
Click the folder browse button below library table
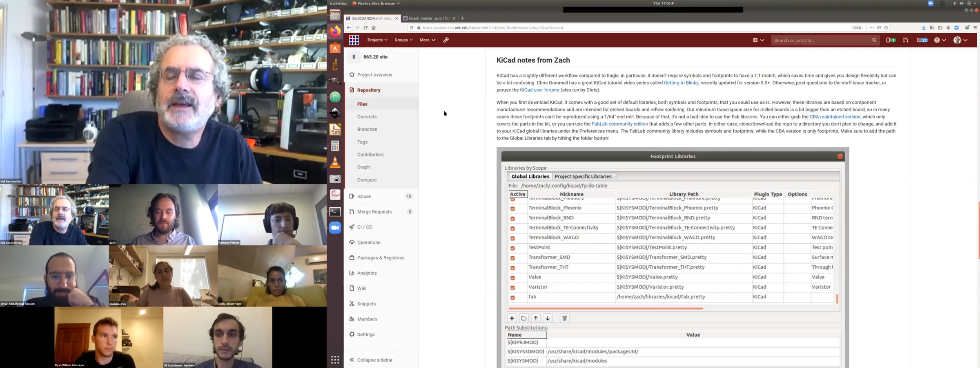coord(524,318)
